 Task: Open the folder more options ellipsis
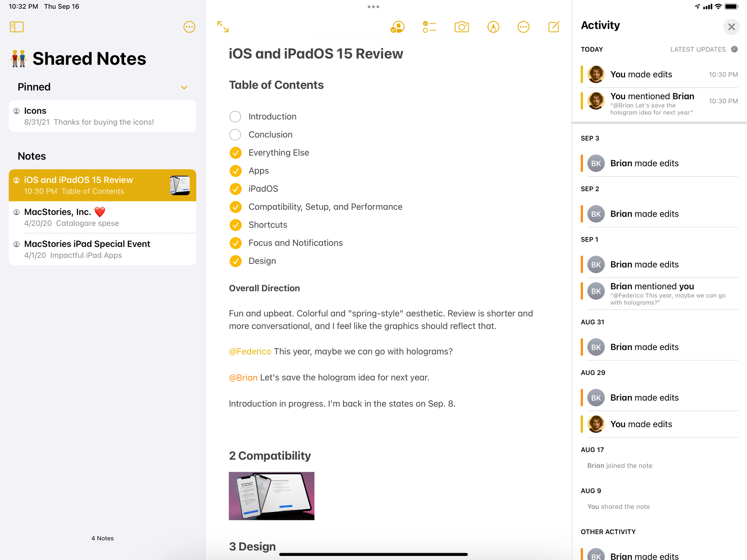[189, 27]
